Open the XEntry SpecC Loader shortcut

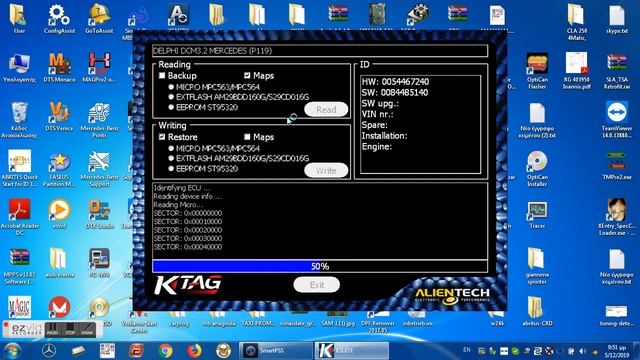tap(617, 217)
